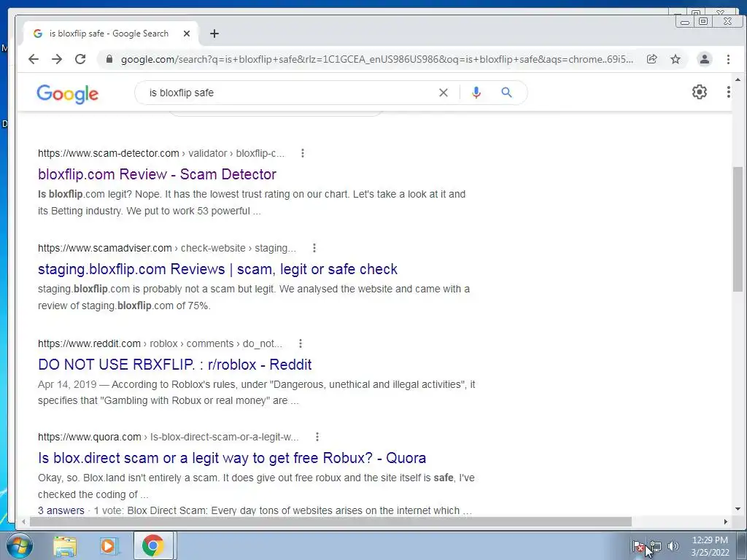Open a new tab with plus button
Screen dimensions: 747x560
(x=214, y=34)
